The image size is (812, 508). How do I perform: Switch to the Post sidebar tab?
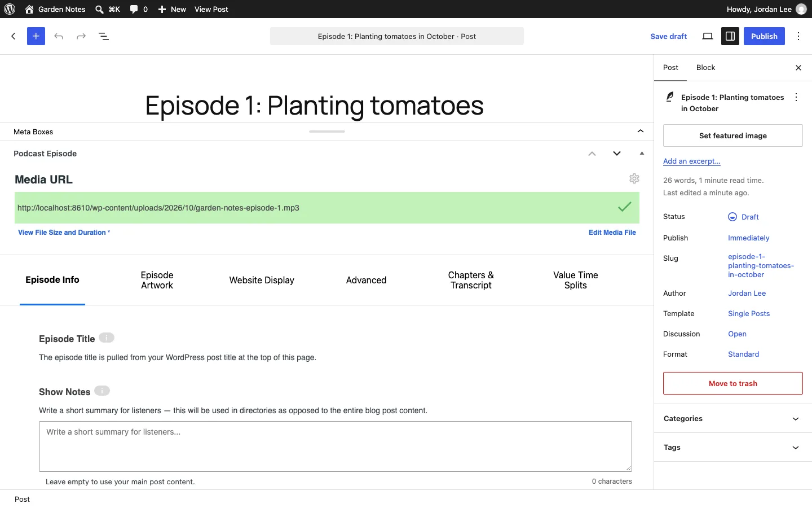(x=670, y=68)
